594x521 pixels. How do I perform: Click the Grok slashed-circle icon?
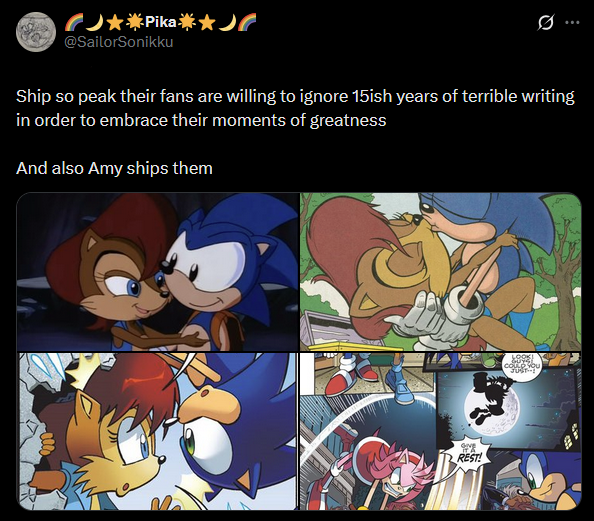pos(546,23)
